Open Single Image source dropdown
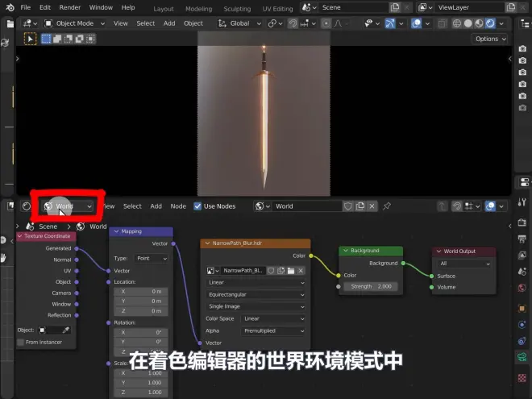The width and height of the screenshot is (532, 399). point(256,307)
